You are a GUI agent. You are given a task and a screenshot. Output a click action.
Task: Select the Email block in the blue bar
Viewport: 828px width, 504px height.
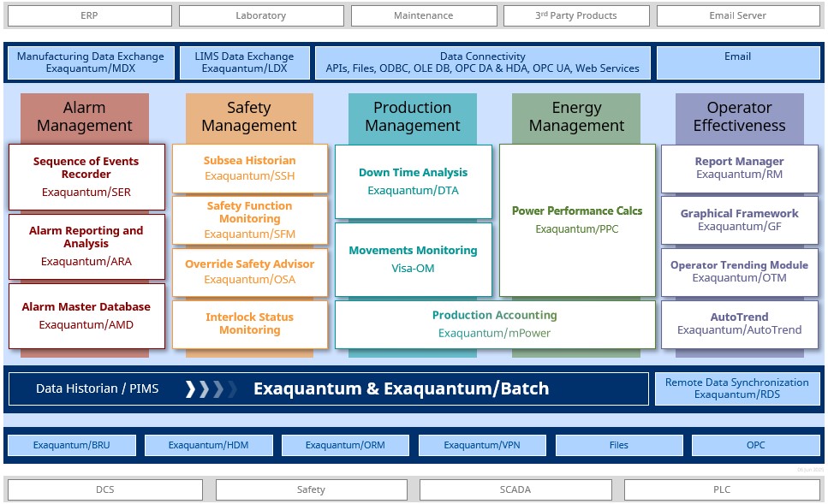click(738, 62)
